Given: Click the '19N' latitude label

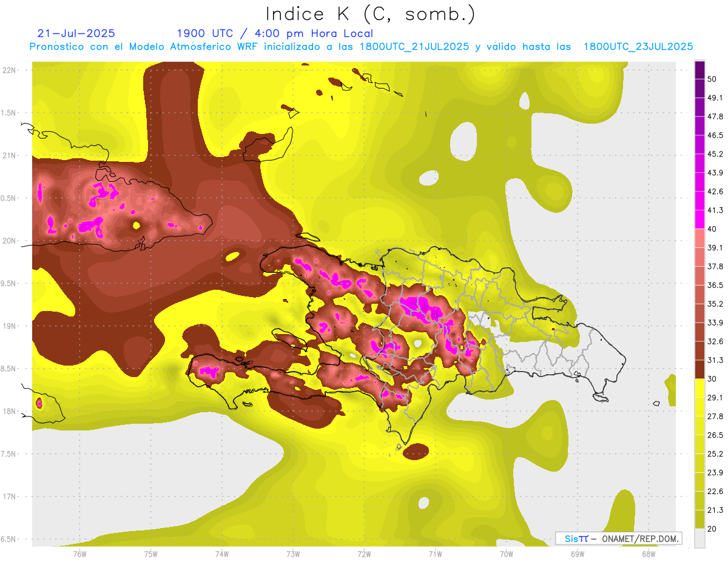Looking at the screenshot, I should pos(9,326).
